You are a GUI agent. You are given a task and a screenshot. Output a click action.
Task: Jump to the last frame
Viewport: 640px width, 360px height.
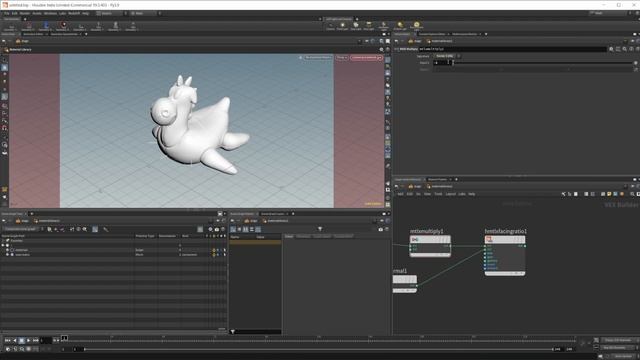36,340
